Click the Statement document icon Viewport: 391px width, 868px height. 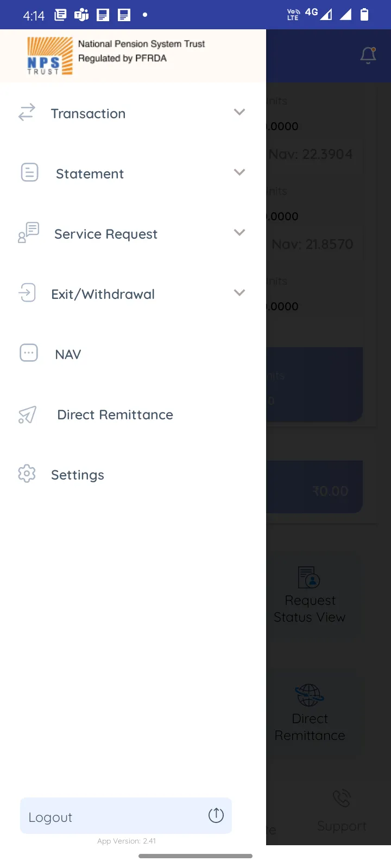[x=29, y=173]
